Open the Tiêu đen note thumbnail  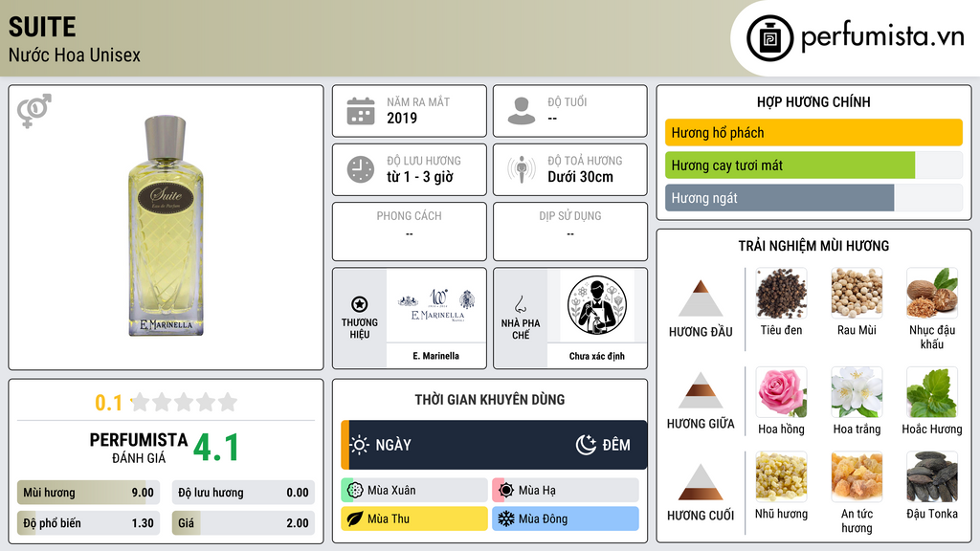click(781, 294)
